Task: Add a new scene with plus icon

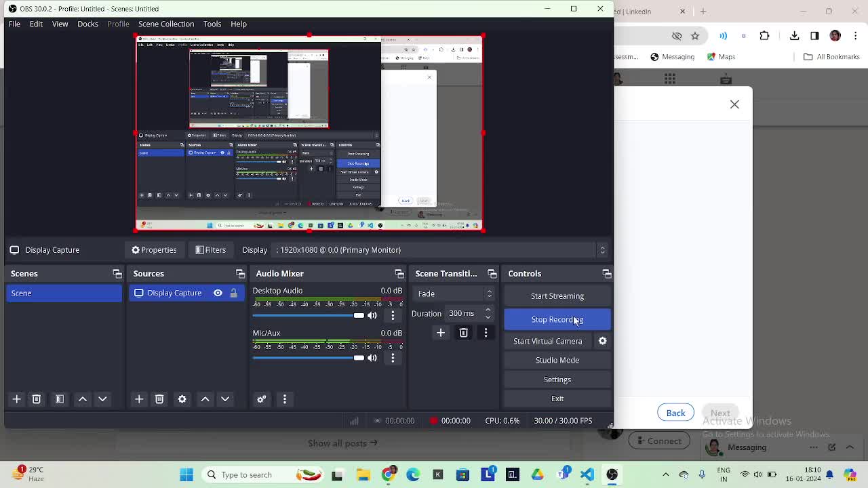Action: 17,399
